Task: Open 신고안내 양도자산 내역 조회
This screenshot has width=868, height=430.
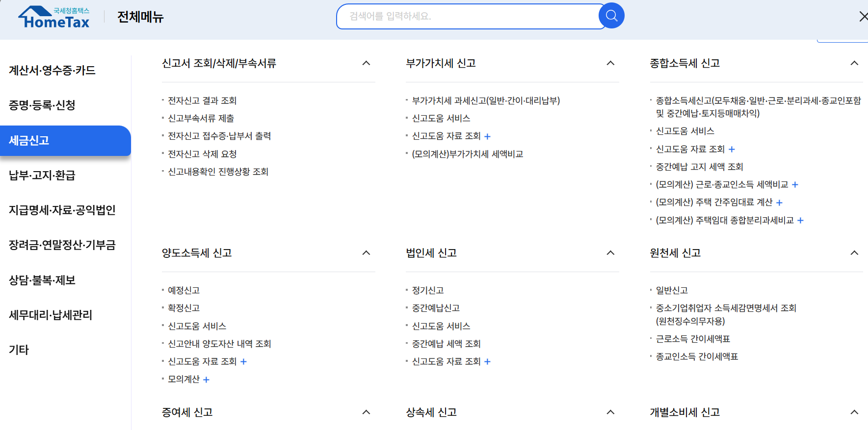Action: 219,344
